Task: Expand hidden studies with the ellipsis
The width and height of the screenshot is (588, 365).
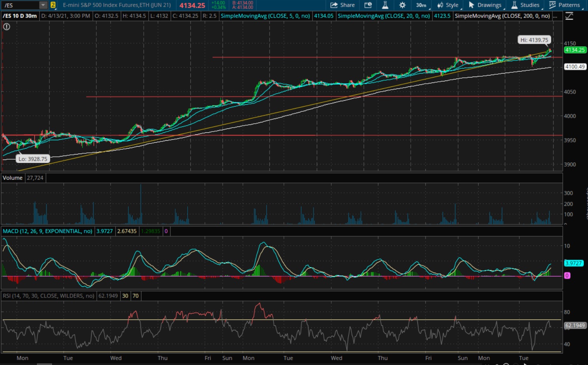Action: [555, 16]
